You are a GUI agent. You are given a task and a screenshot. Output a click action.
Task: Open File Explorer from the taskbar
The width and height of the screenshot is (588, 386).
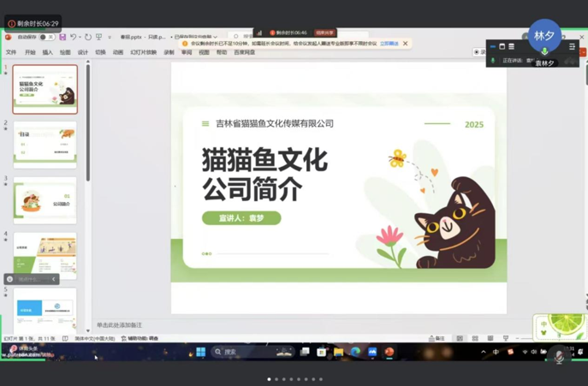[338, 352]
